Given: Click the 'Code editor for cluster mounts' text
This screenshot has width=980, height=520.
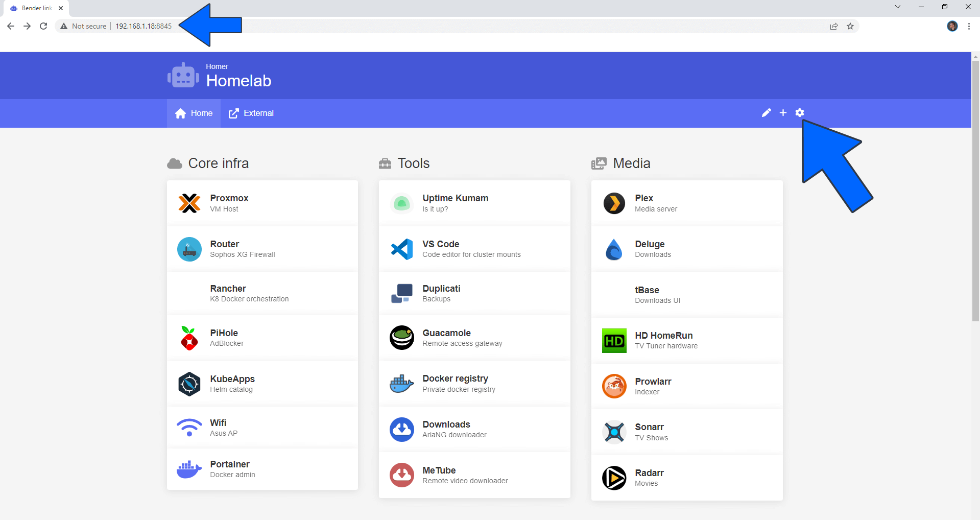Looking at the screenshot, I should pos(471,255).
